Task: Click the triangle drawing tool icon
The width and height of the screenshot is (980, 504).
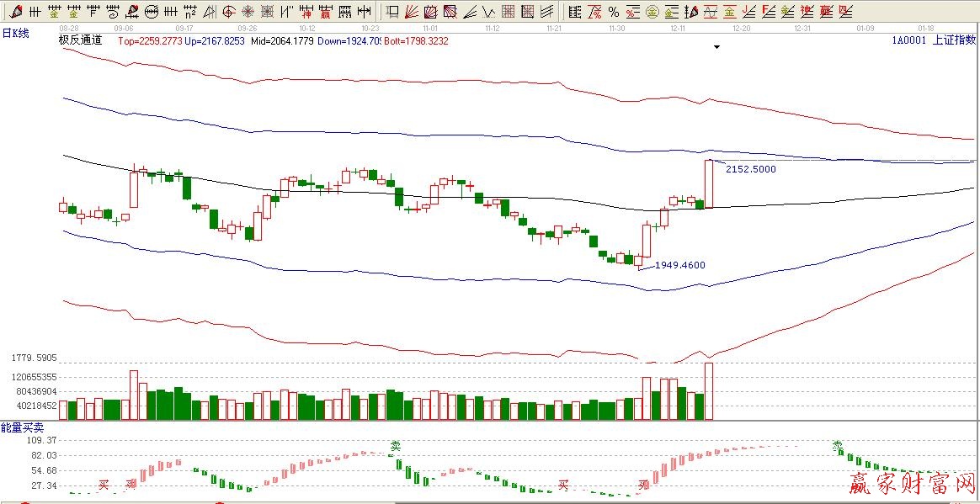Action: pyautogui.click(x=209, y=12)
